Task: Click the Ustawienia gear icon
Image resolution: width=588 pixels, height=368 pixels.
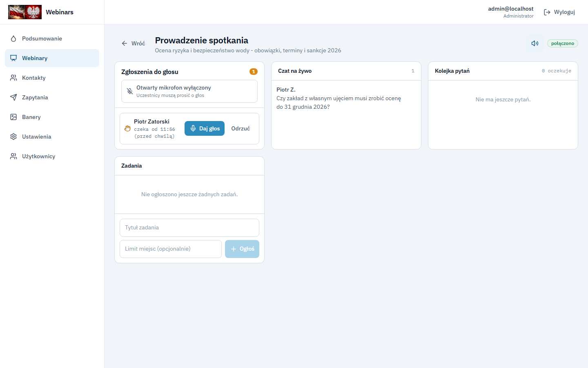Action: pyautogui.click(x=13, y=137)
